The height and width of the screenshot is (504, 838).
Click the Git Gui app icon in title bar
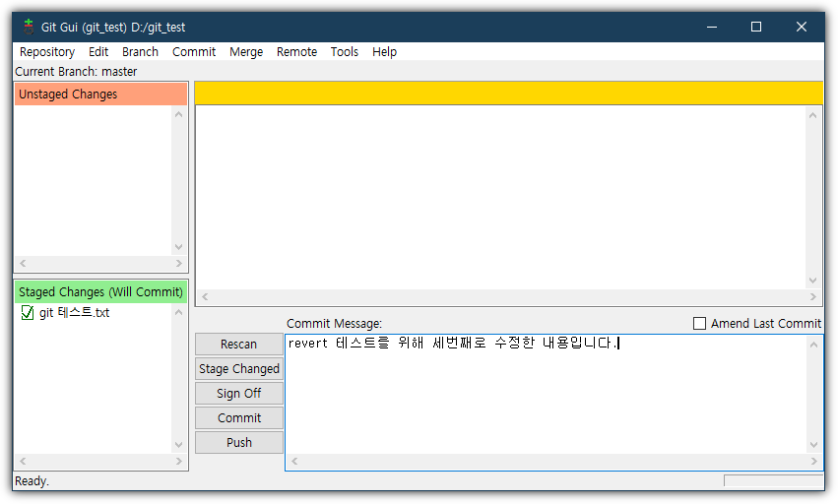click(29, 27)
